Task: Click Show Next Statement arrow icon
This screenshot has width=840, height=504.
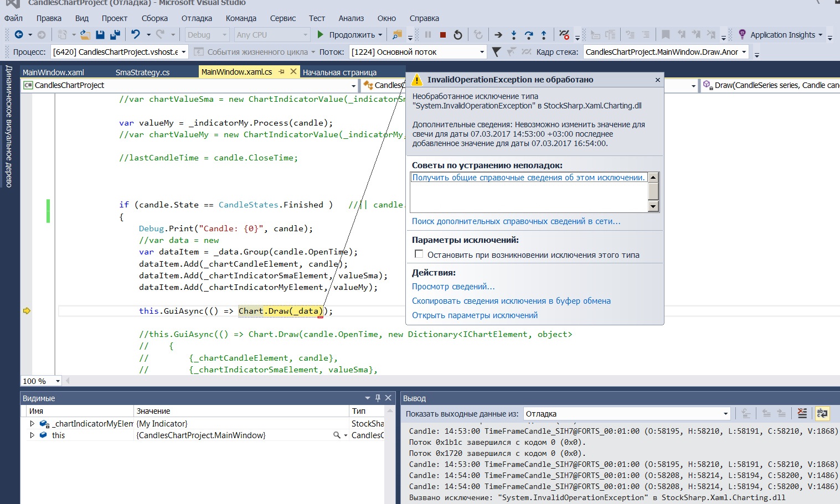Action: pos(498,35)
